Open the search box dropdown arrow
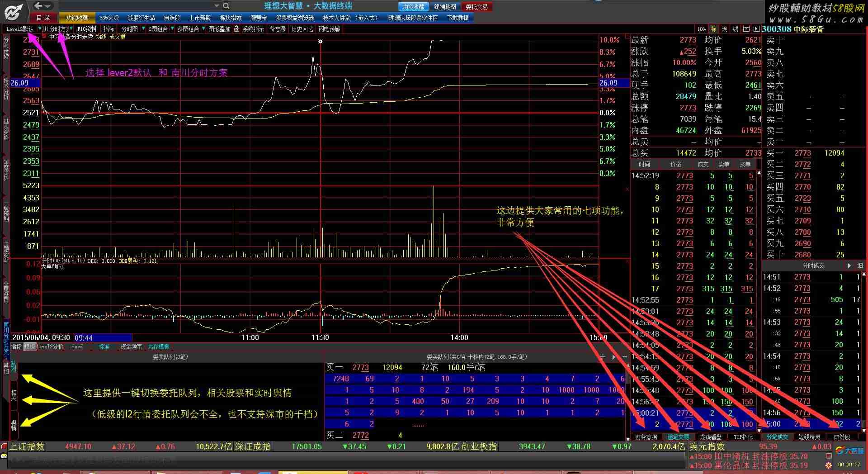The width and height of the screenshot is (868, 474). [217, 6]
